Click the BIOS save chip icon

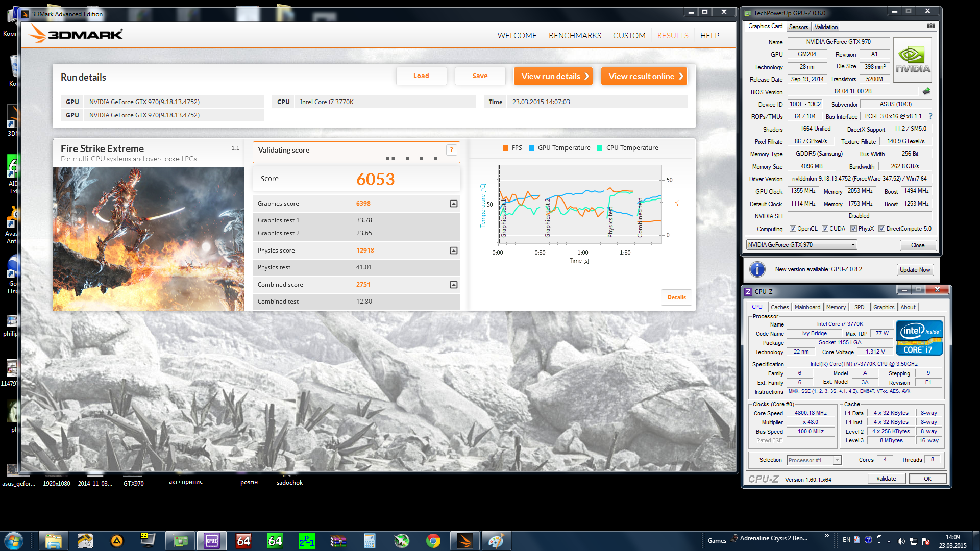tap(926, 91)
